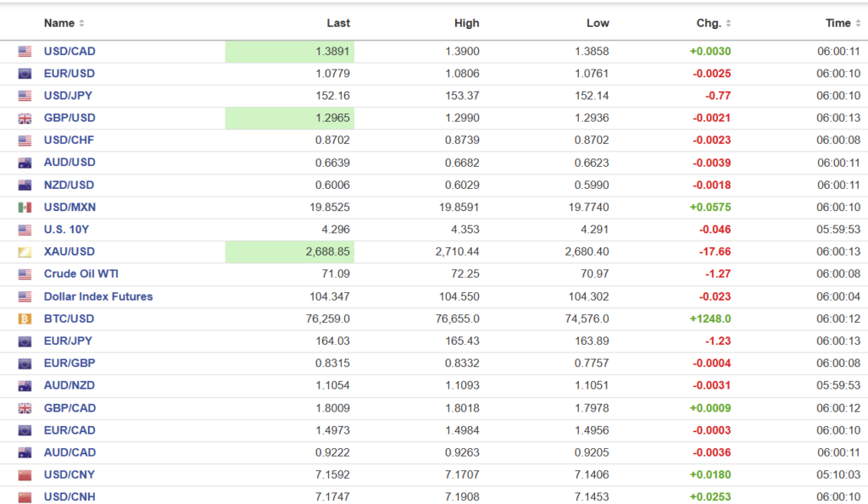Click the UK flag icon next to GBP/USD
Screen dimensions: 868x504
tap(25, 119)
